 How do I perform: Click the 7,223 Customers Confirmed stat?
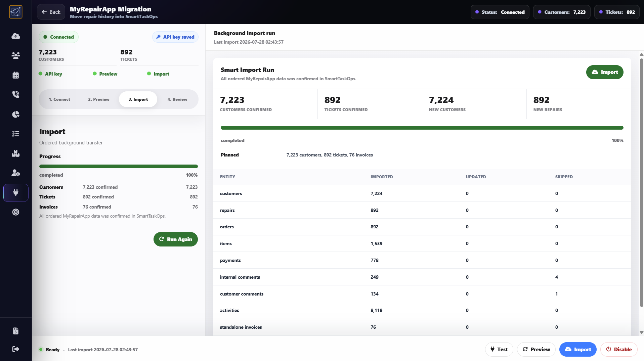tap(265, 104)
